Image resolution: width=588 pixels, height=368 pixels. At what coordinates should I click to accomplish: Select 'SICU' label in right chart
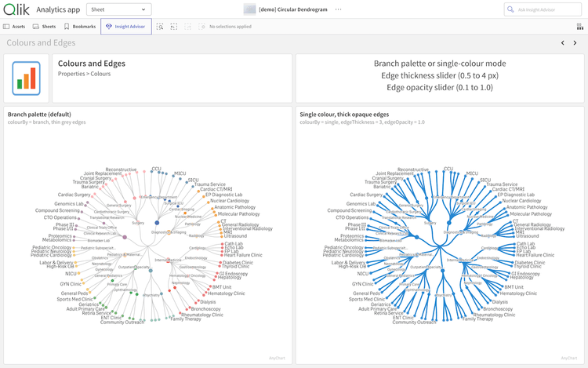pos(485,180)
